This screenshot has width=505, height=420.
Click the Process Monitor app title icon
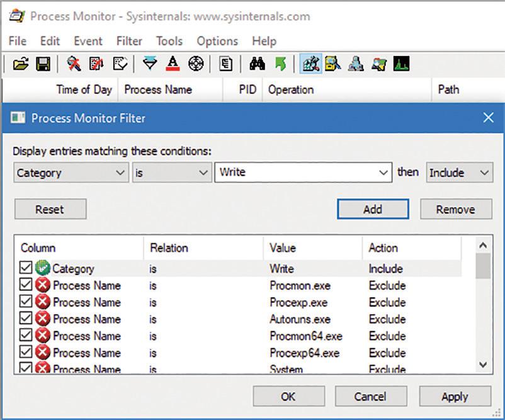[17, 16]
